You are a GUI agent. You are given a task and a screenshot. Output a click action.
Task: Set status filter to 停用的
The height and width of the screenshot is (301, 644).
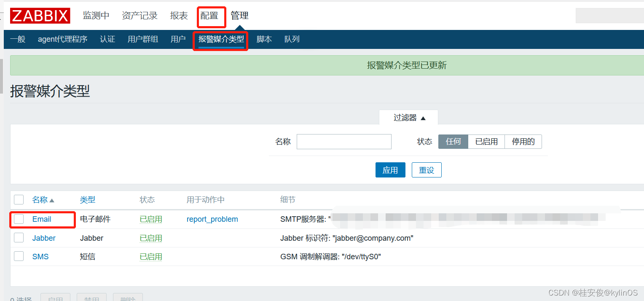523,142
